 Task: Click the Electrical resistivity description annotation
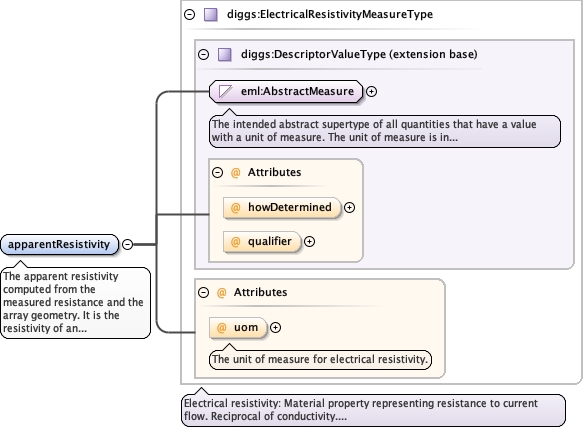click(373, 410)
